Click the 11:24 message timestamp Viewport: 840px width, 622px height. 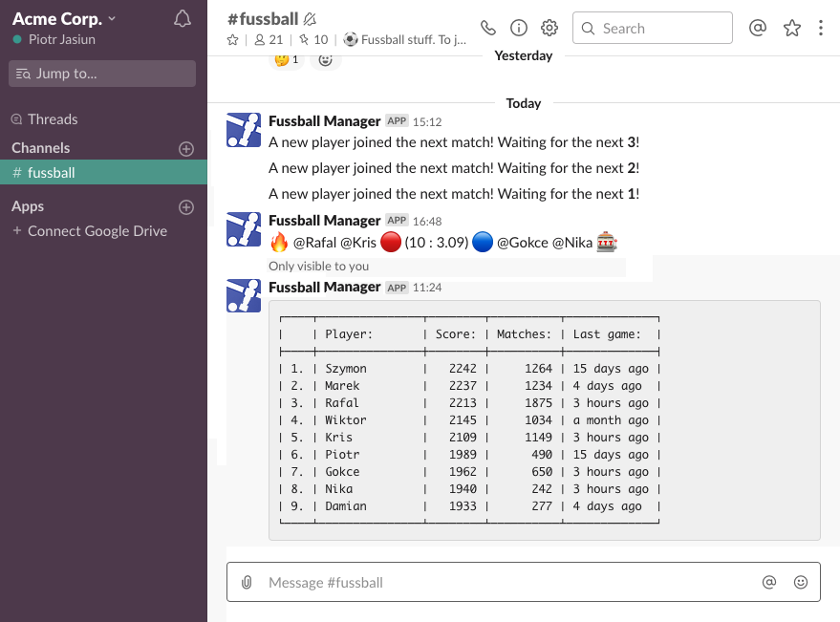coord(427,288)
